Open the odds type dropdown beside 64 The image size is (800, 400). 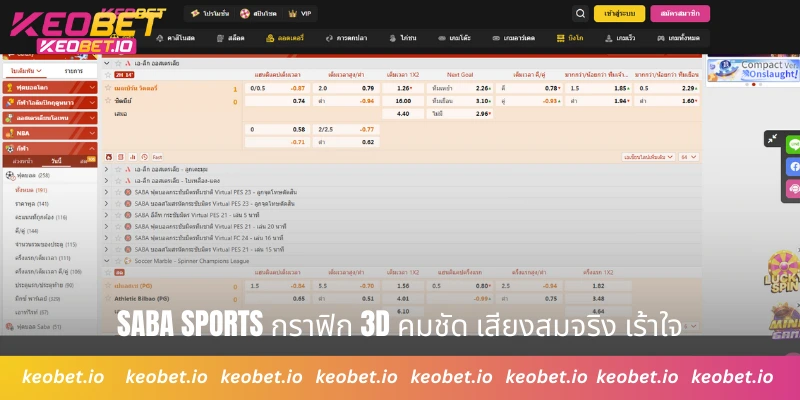point(648,157)
